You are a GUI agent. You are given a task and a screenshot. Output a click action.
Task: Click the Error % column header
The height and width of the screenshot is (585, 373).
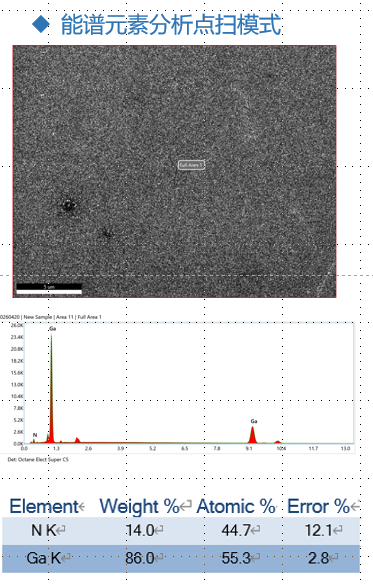pos(319,506)
